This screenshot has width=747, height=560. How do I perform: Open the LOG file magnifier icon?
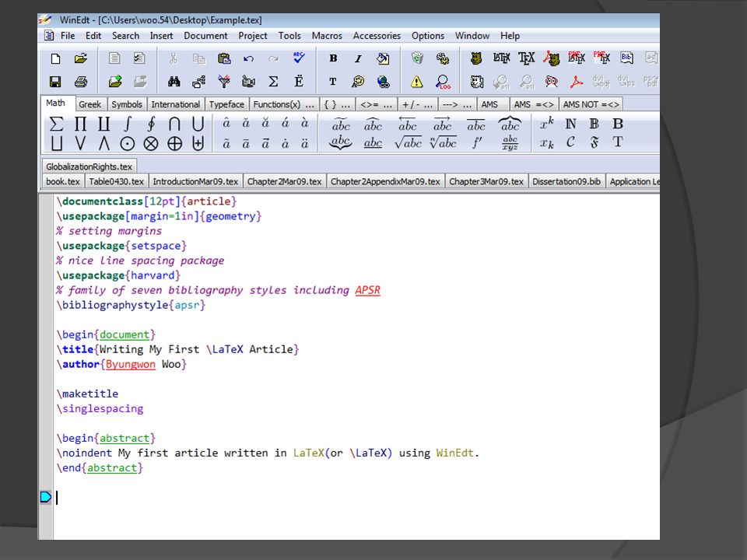click(443, 82)
